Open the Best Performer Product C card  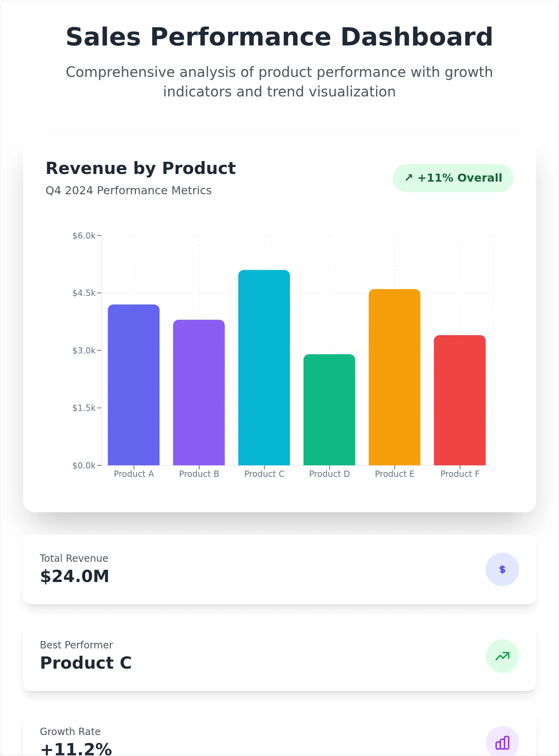pos(279,656)
